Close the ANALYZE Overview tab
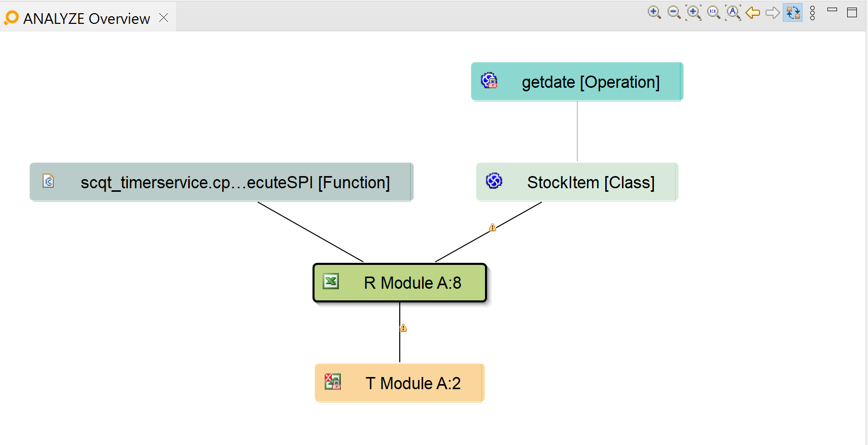The height and width of the screenshot is (445, 868). click(x=163, y=18)
